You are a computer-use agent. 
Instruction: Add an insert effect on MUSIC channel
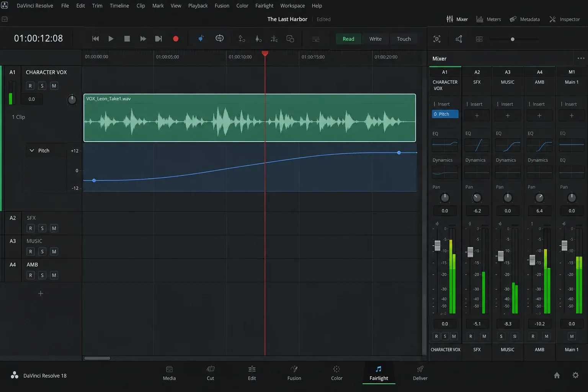click(508, 116)
